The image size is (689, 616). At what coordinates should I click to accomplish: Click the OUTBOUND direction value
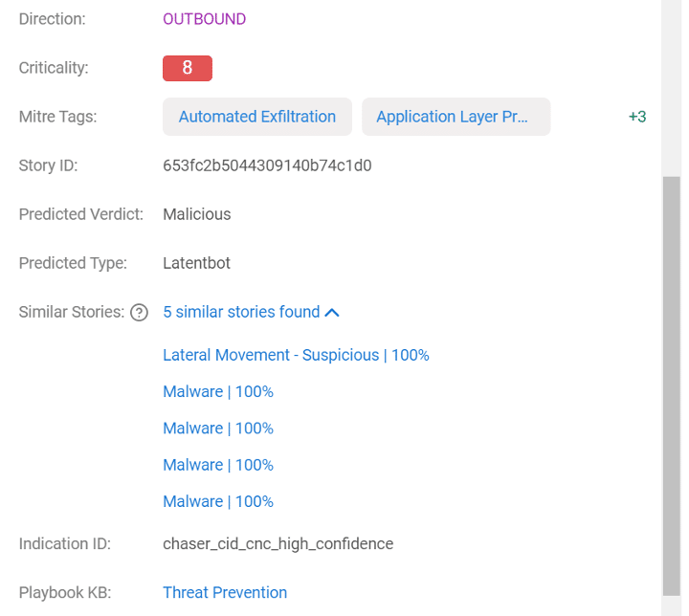[205, 19]
